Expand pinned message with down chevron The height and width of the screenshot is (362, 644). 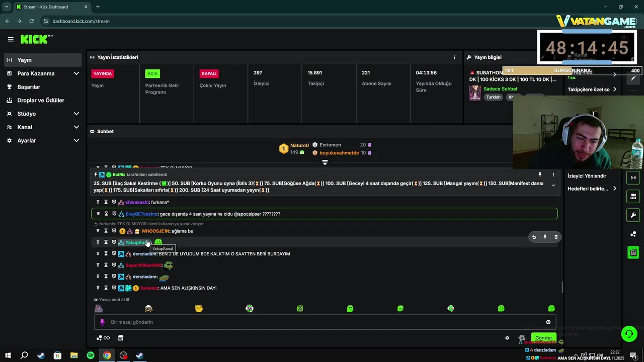tap(553, 186)
